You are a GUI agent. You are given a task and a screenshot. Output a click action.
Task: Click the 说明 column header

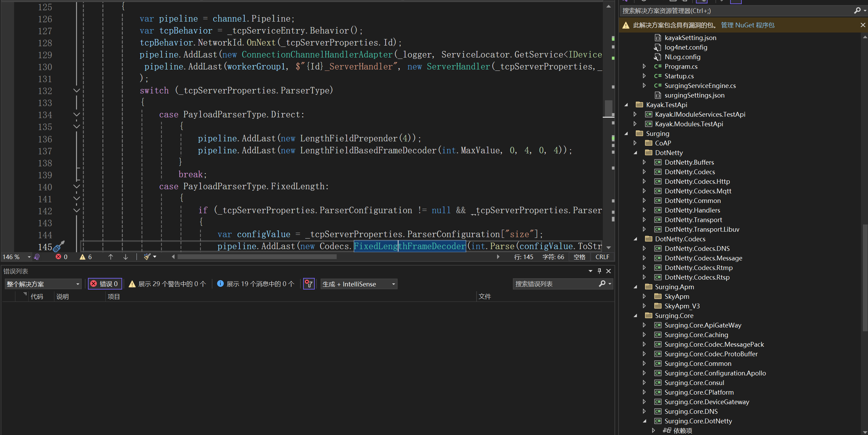point(63,297)
